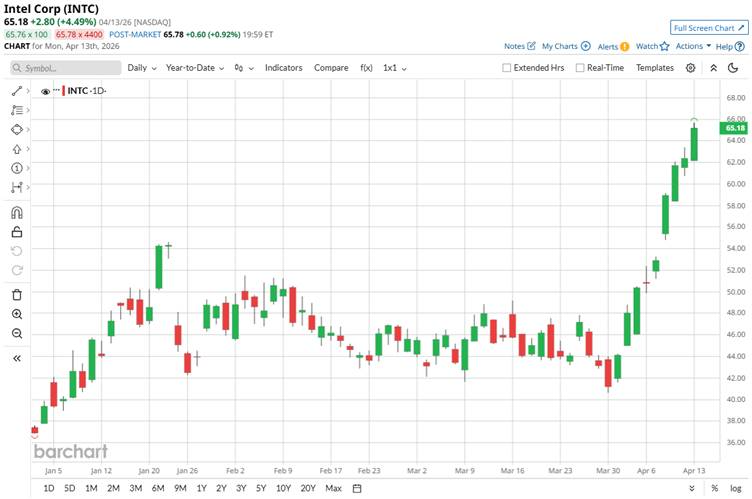Select the measure/range tool

pos(17,187)
